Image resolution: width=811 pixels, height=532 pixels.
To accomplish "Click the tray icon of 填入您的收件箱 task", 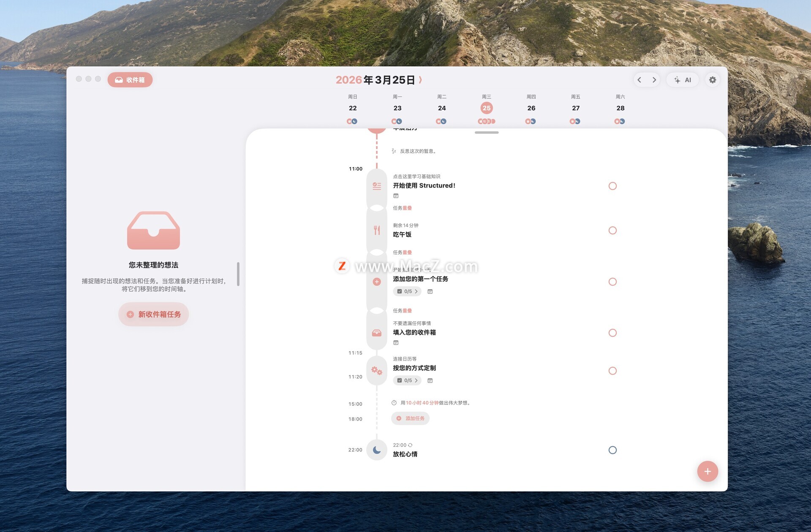I will coord(377,333).
